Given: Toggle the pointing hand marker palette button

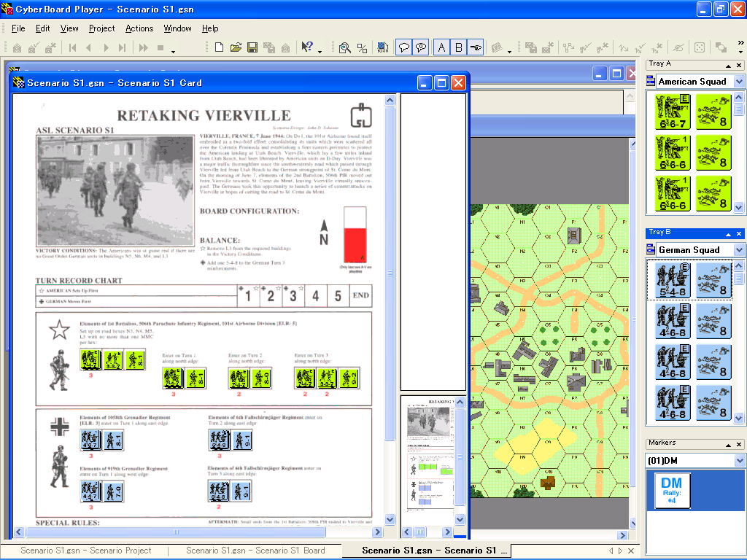Looking at the screenshot, I should point(475,47).
